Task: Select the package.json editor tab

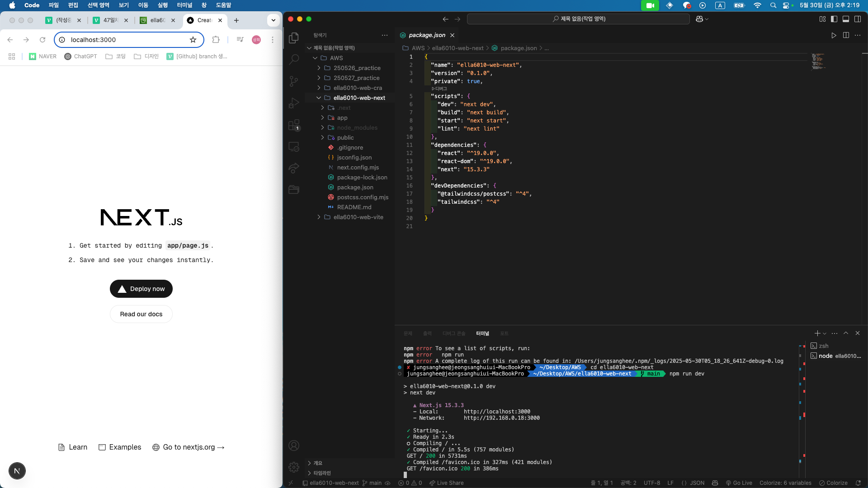Action: point(427,35)
